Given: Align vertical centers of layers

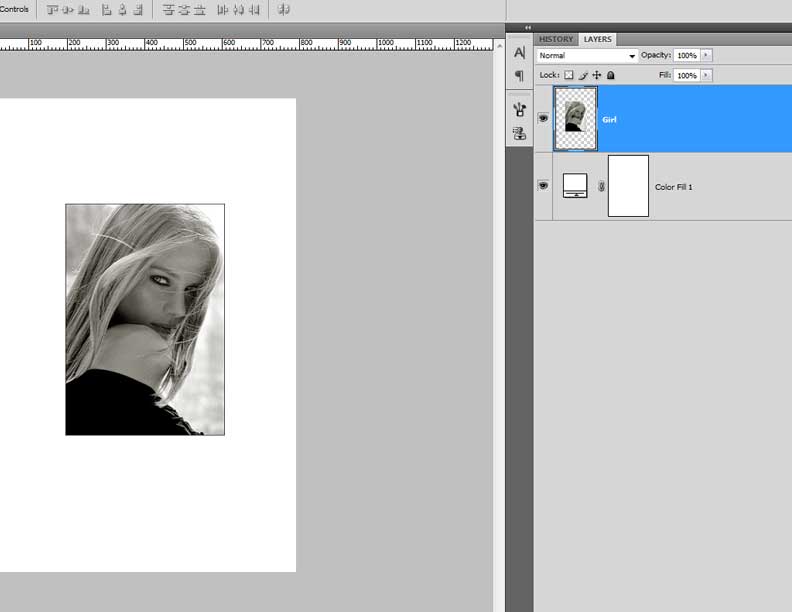Looking at the screenshot, I should [x=68, y=10].
